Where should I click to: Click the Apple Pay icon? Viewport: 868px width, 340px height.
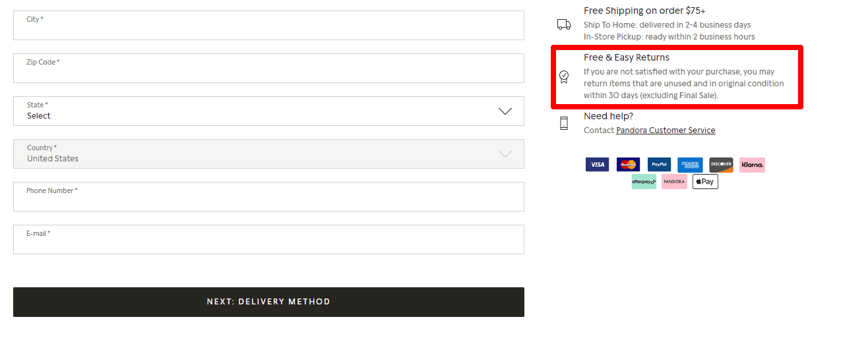pyautogui.click(x=705, y=181)
